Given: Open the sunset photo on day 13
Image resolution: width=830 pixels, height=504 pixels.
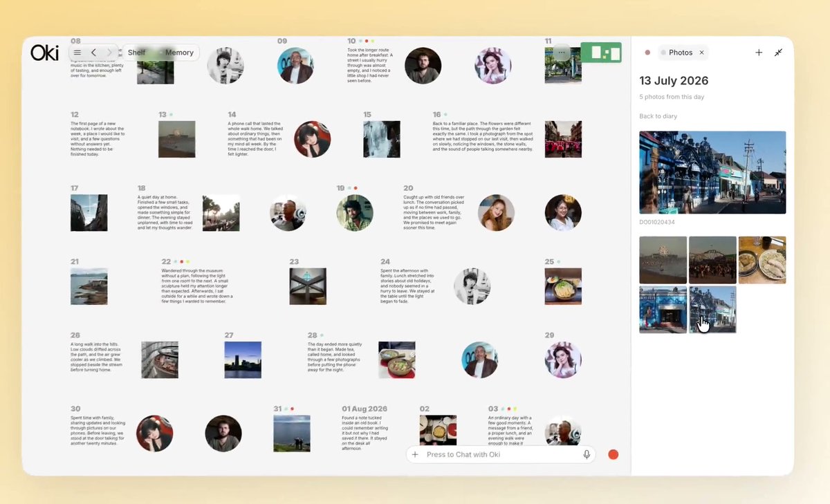Looking at the screenshot, I should [x=176, y=139].
